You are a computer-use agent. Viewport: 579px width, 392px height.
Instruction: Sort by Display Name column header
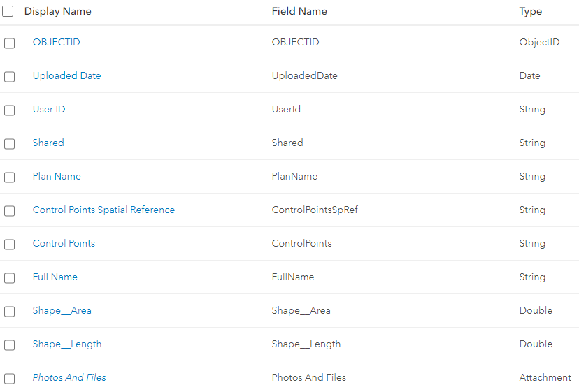(57, 11)
